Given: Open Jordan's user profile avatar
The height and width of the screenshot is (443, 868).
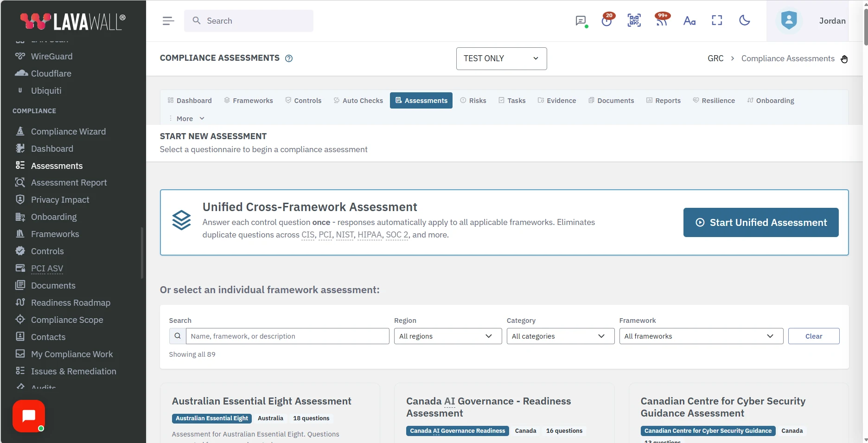Looking at the screenshot, I should point(789,21).
